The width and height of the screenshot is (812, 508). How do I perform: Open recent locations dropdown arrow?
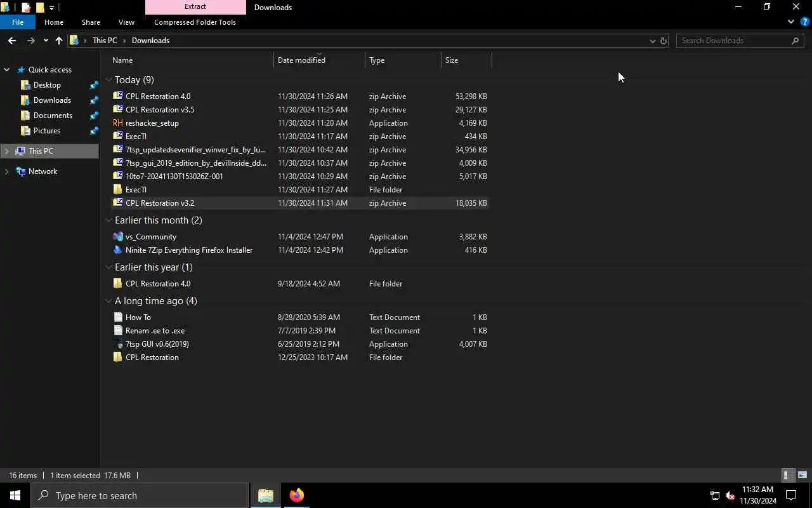pos(46,41)
